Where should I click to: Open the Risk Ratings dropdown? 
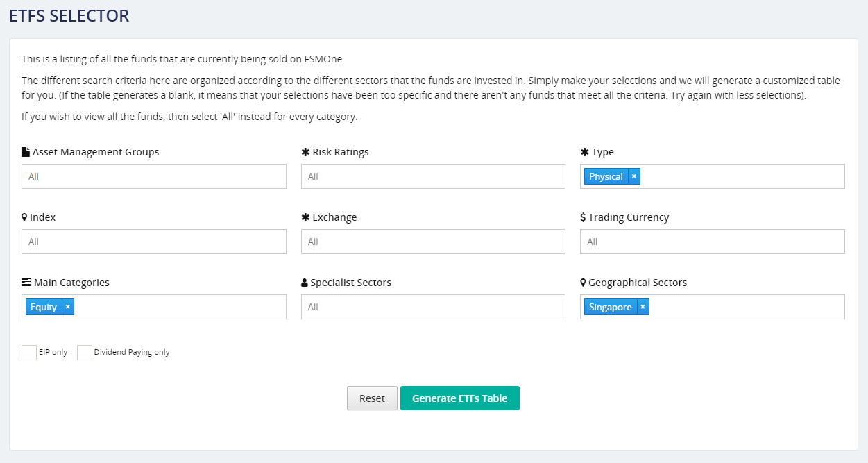pos(433,176)
